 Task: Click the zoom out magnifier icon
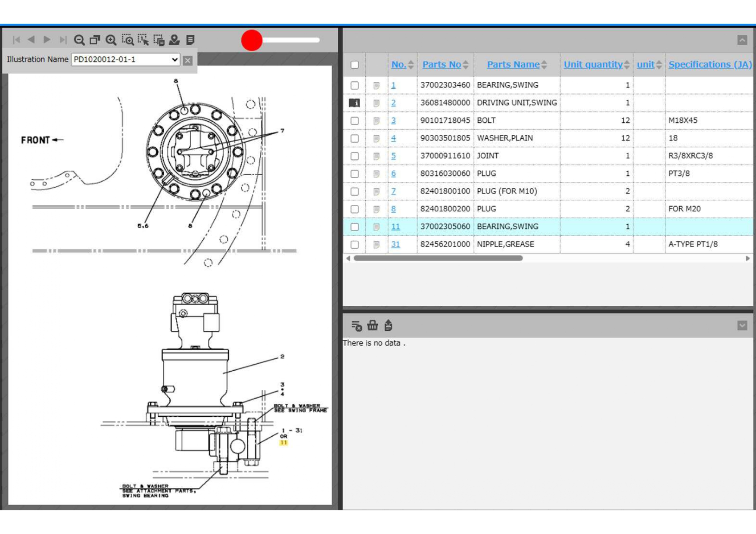[x=79, y=40]
